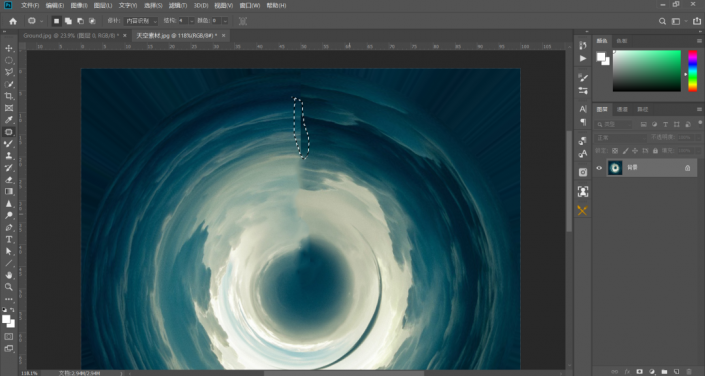Viewport: 705px width, 376px height.
Task: Open the 文件(F) menu
Action: pos(30,5)
